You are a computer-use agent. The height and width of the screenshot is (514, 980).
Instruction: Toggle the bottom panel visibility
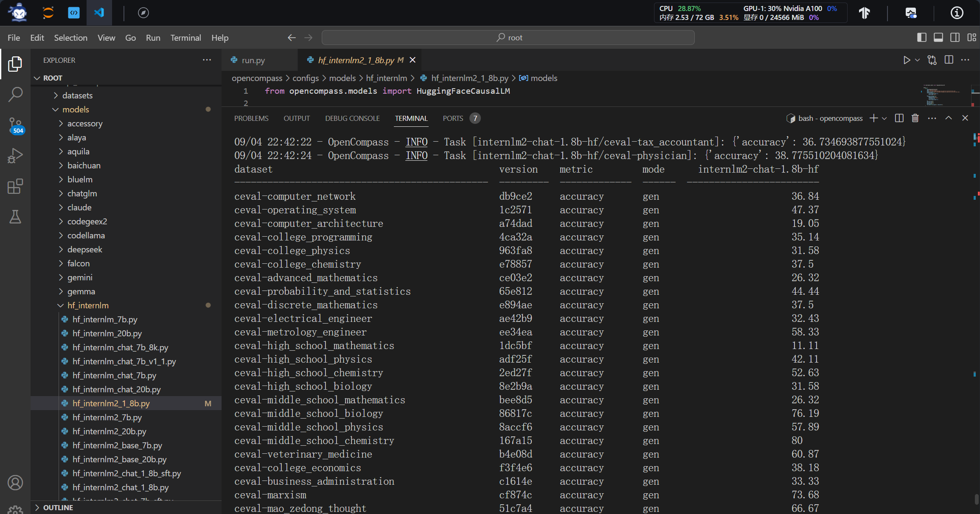coord(938,38)
